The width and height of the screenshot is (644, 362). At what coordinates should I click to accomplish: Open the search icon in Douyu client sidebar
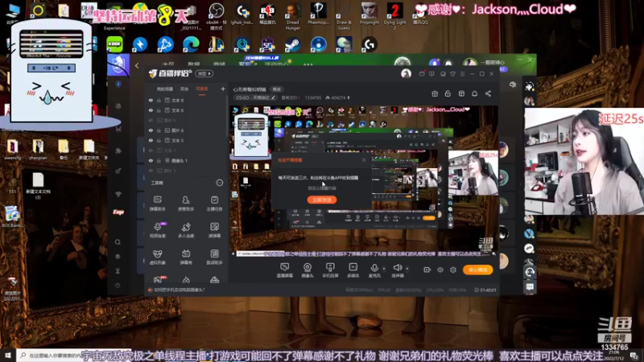(x=118, y=242)
